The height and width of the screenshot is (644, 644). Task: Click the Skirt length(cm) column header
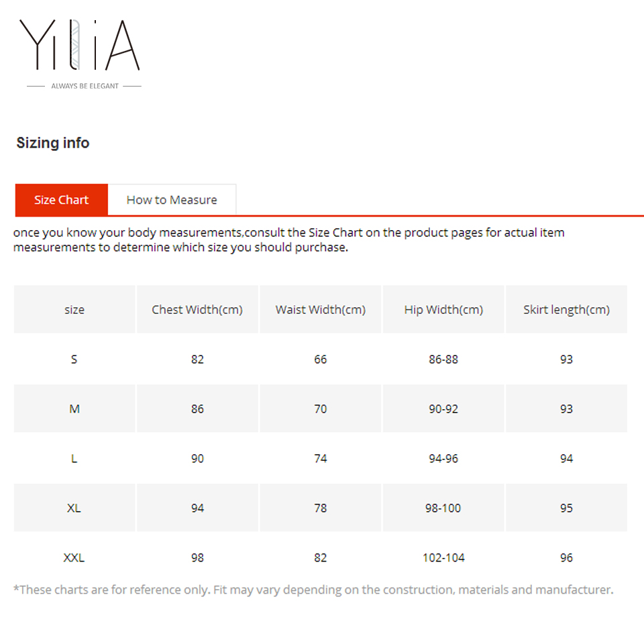pyautogui.click(x=566, y=309)
